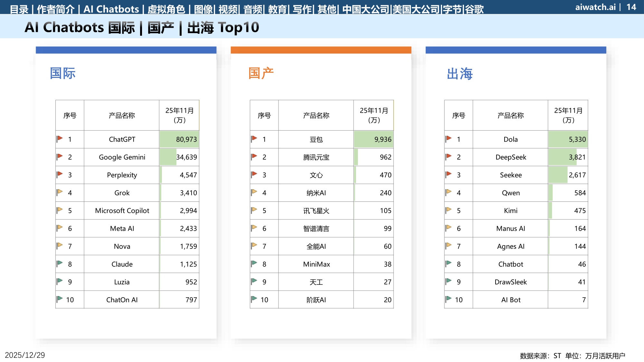Select the Claude product name
Screen dimensions: 644x362
122,264
